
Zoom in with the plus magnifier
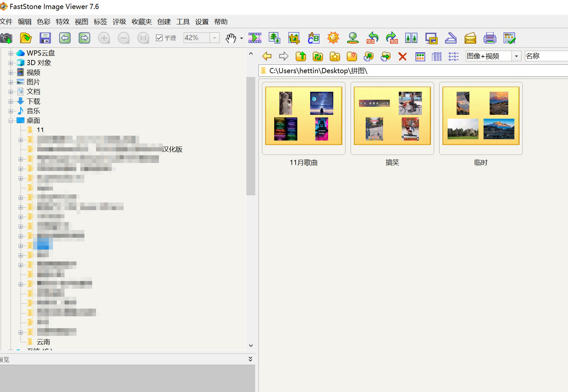104,38
